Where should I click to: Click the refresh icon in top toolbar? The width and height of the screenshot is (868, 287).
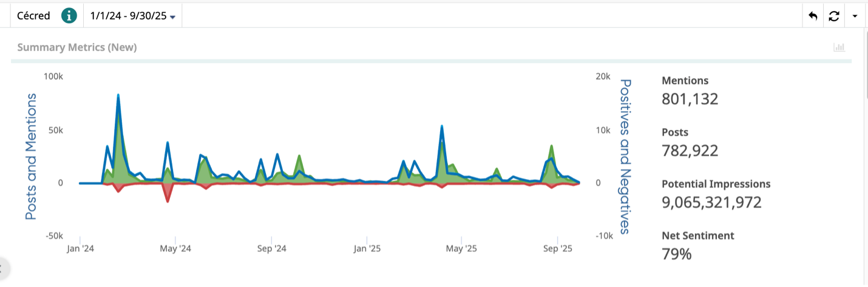pyautogui.click(x=833, y=16)
